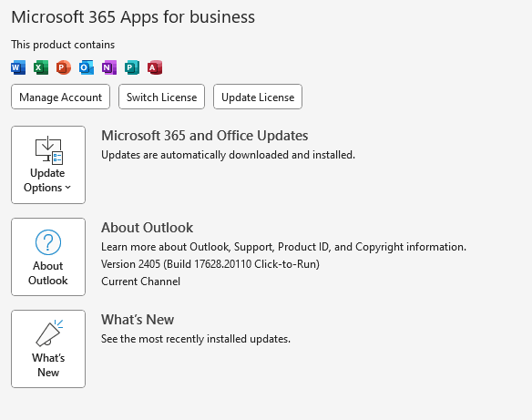The width and height of the screenshot is (532, 420).
Task: Click the PowerPoint app icon
Action: [64, 67]
